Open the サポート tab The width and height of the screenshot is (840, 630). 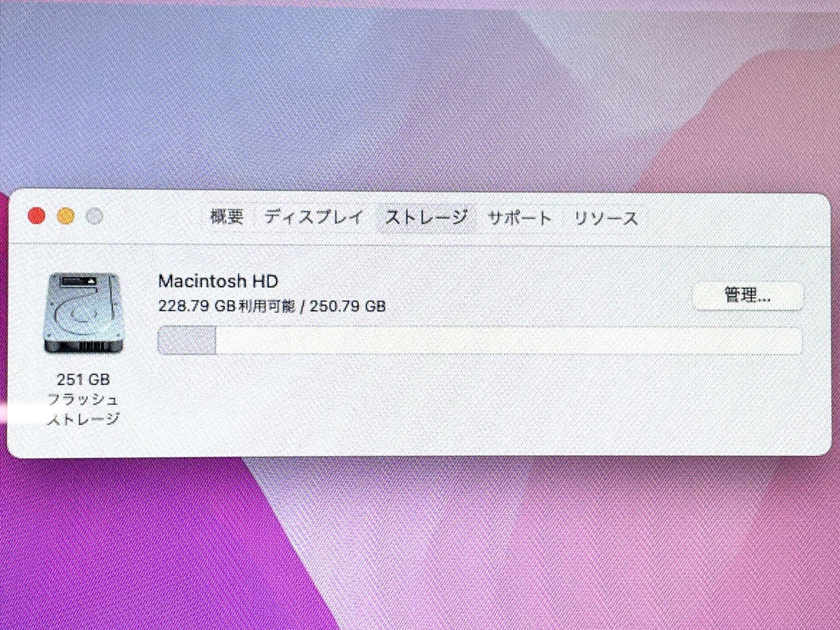[x=520, y=217]
